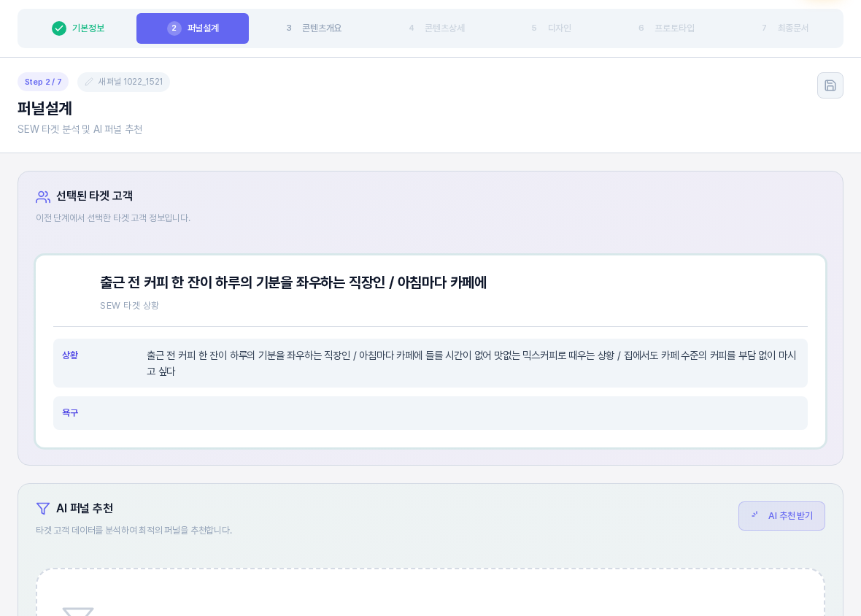
Task: Click the save icon button
Action: coord(830,85)
